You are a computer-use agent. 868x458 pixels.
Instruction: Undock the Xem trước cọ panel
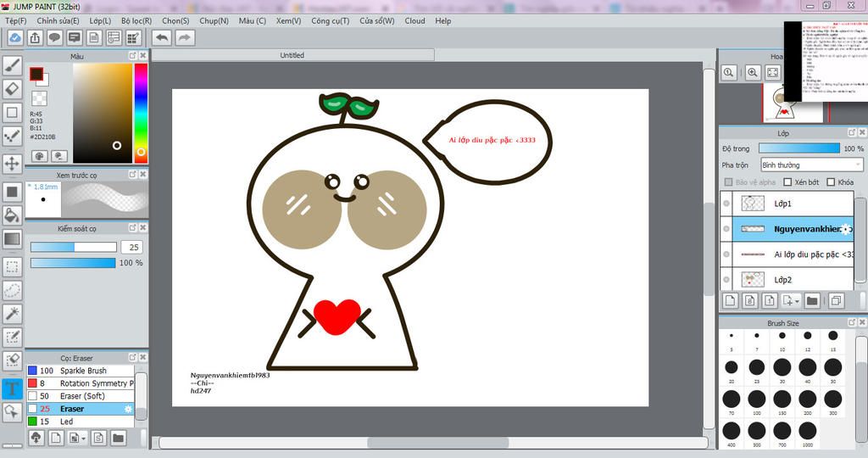pyautogui.click(x=133, y=175)
